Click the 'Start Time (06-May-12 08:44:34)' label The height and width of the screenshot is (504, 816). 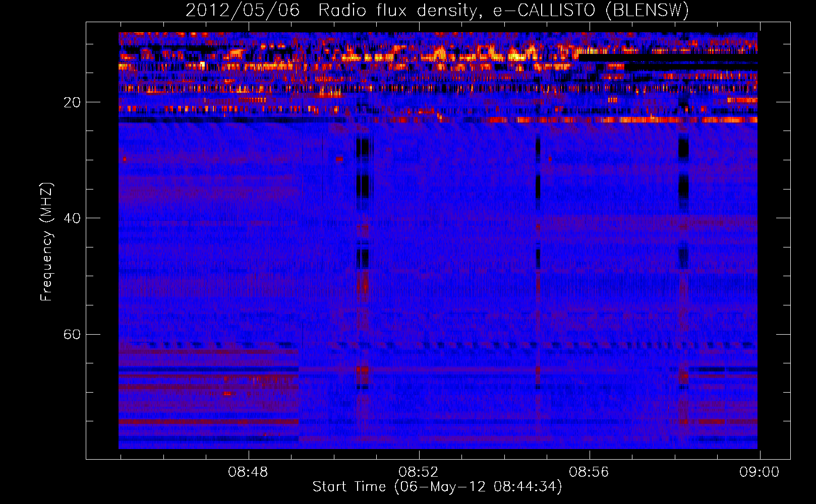coord(437,487)
